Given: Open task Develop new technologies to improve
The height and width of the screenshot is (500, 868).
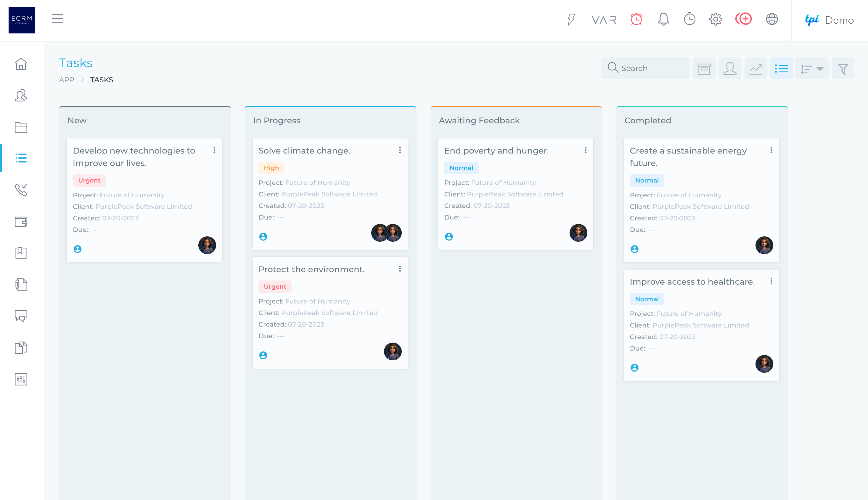Looking at the screenshot, I should point(134,157).
